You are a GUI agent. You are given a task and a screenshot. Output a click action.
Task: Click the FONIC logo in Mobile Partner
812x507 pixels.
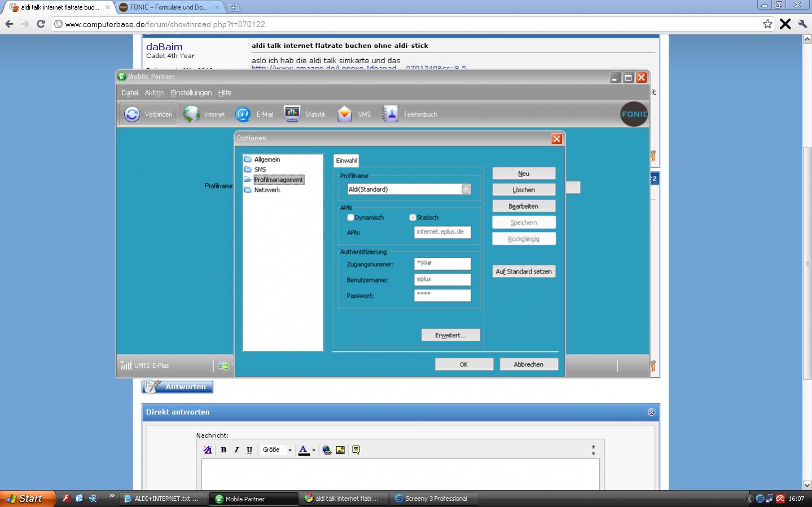pyautogui.click(x=634, y=114)
